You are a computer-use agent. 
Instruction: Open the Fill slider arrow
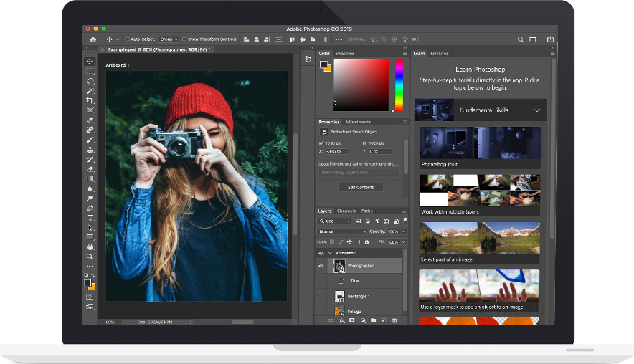coord(404,242)
